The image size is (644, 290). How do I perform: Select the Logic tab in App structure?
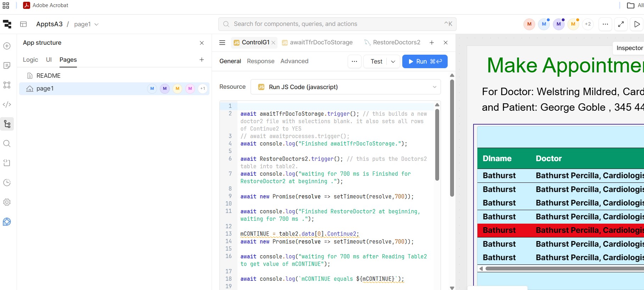click(x=30, y=60)
